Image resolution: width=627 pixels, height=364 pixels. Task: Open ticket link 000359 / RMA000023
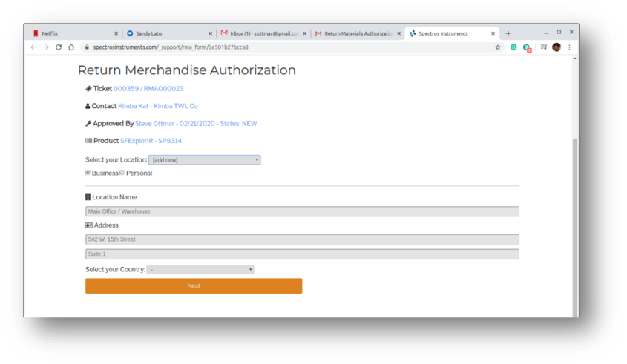pyautogui.click(x=148, y=89)
